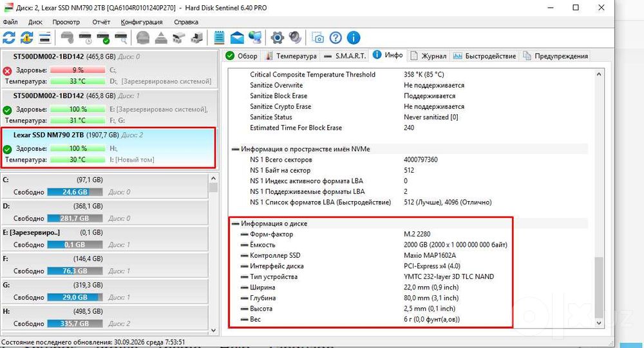644x348 pixels.
Task: Click the camera screenshot toolbar icon
Action: click(317, 38)
